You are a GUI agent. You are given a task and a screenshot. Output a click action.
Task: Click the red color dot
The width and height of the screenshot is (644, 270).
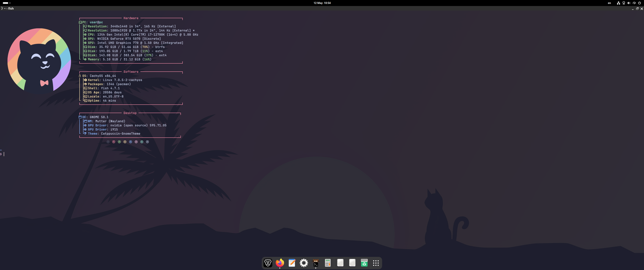point(114,142)
